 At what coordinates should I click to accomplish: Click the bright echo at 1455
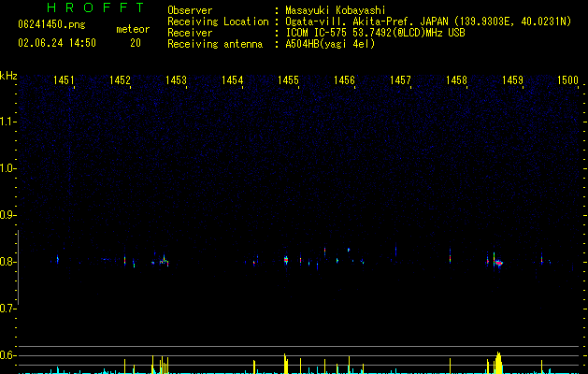(x=286, y=259)
